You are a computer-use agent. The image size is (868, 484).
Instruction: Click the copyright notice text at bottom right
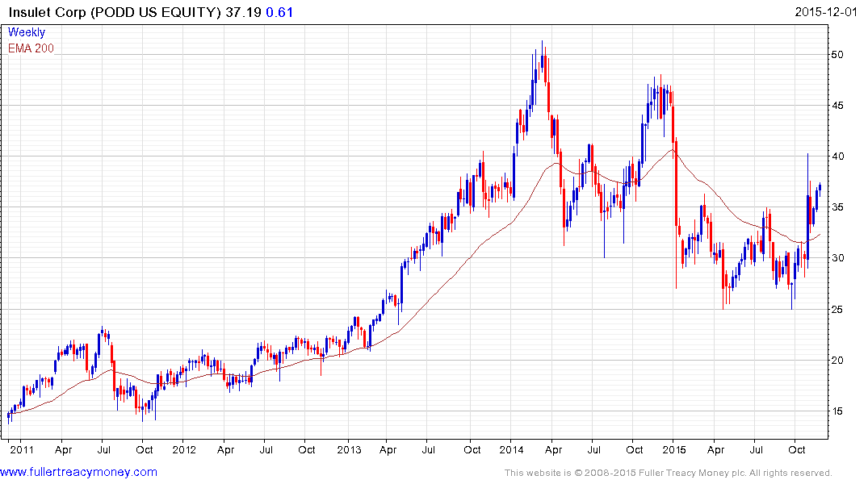[x=669, y=473]
